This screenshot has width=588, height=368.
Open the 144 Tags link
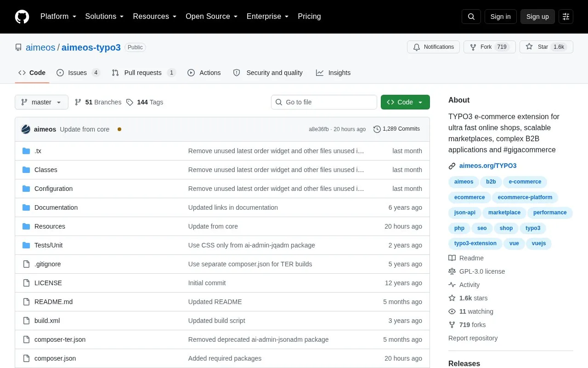(x=145, y=102)
